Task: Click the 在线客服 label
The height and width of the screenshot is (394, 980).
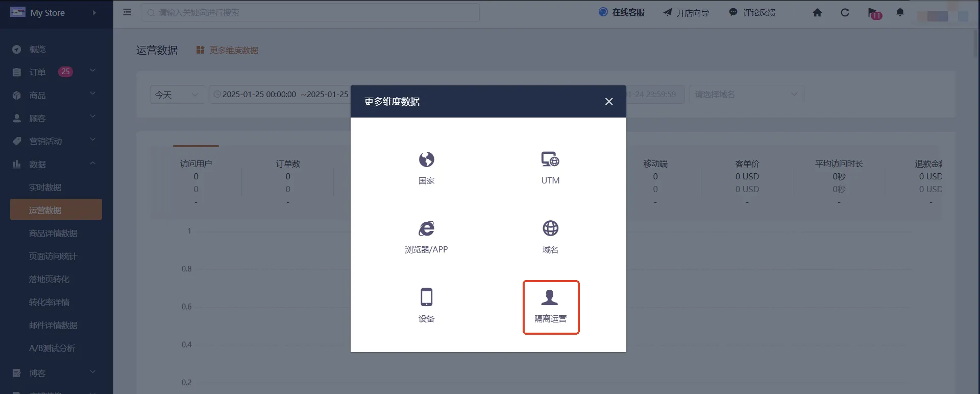Action: coord(628,12)
